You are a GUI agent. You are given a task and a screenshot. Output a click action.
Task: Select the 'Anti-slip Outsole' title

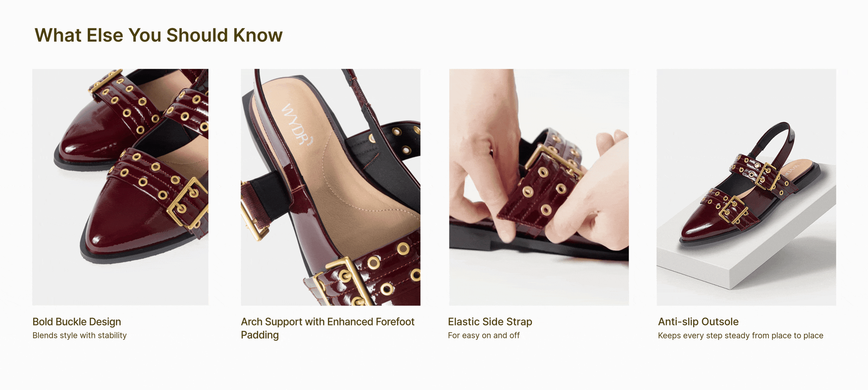pos(698,322)
